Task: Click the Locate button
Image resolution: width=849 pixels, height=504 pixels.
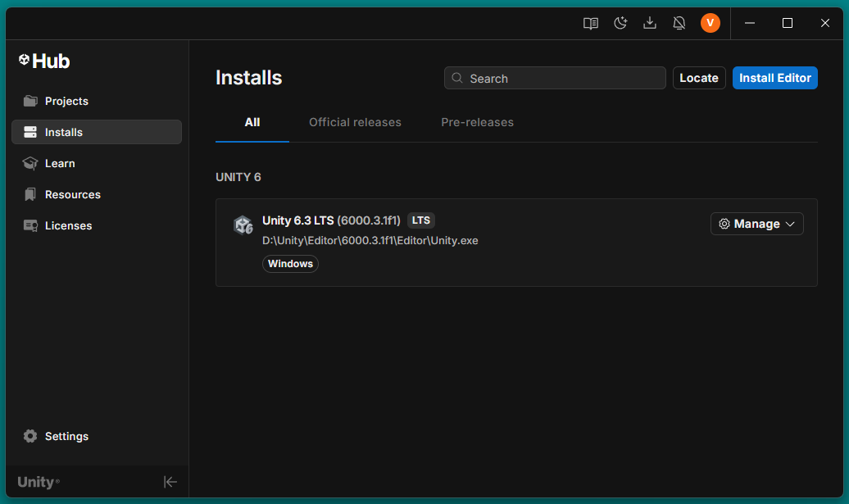Action: point(699,78)
